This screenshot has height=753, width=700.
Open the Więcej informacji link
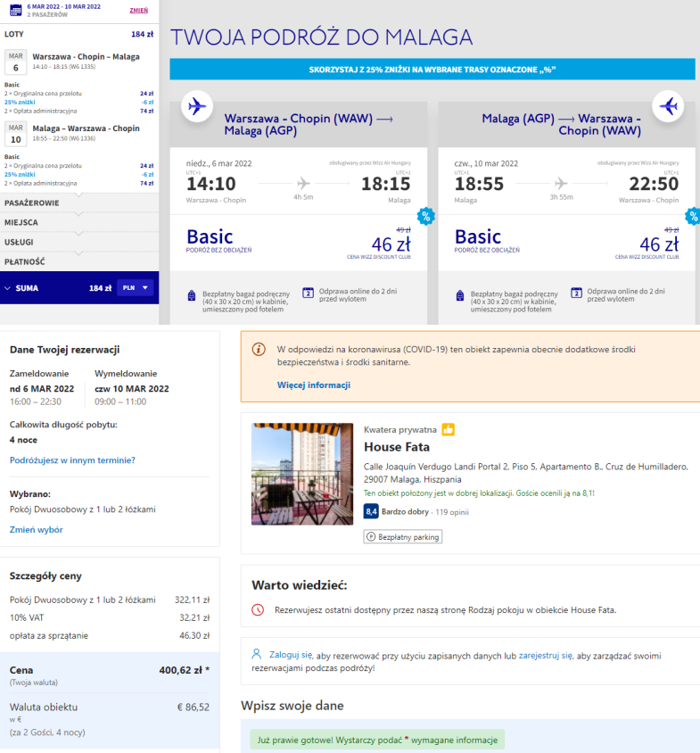[314, 385]
